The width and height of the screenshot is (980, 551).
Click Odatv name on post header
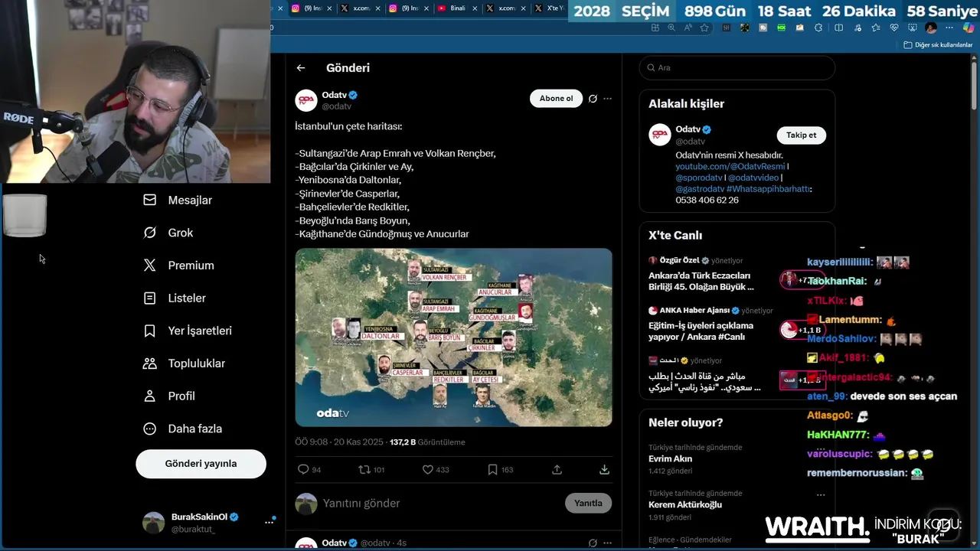334,95
